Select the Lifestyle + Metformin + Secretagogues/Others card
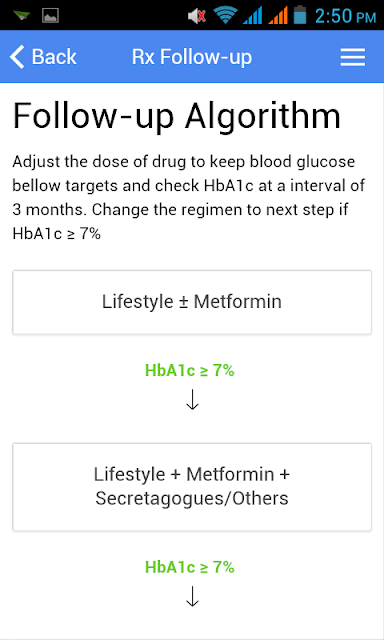Image resolution: width=384 pixels, height=640 pixels. pyautogui.click(x=192, y=487)
